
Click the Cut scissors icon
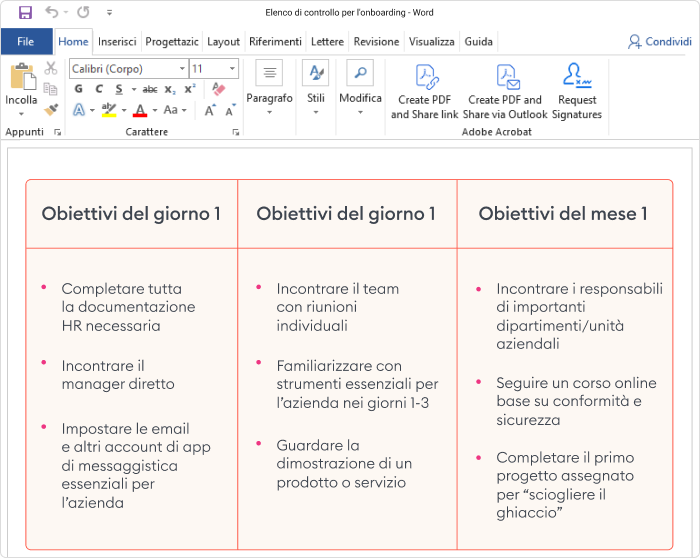pyautogui.click(x=51, y=68)
